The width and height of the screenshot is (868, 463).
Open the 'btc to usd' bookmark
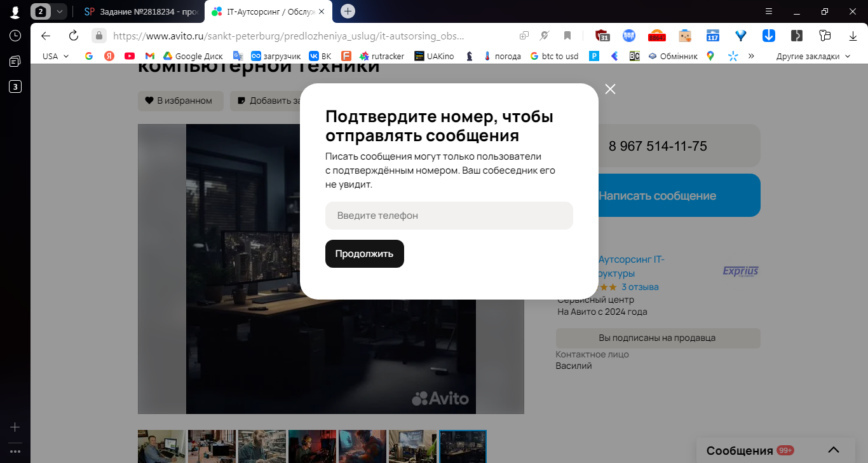(x=554, y=56)
